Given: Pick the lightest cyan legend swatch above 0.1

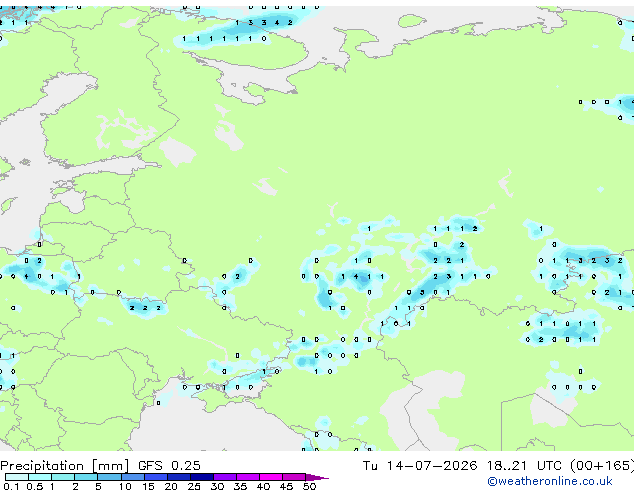Looking at the screenshot, I should 17,477.
